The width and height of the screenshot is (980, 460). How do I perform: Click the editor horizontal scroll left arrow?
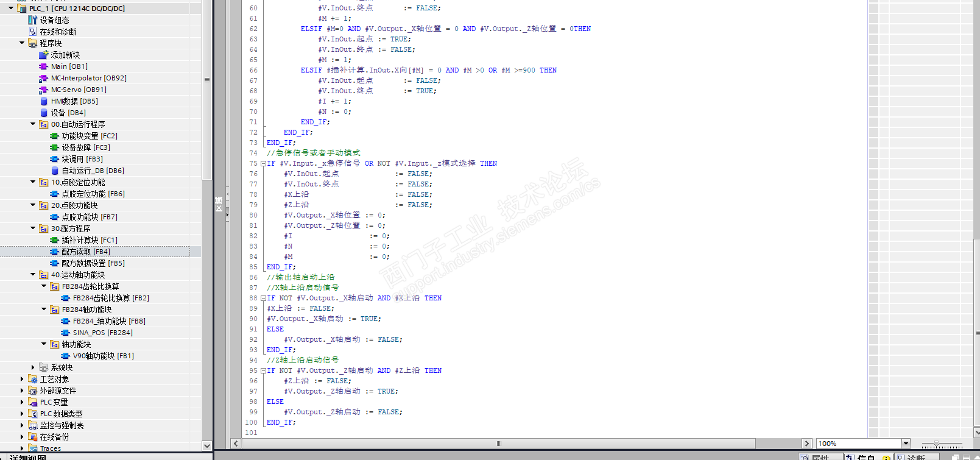click(x=236, y=444)
